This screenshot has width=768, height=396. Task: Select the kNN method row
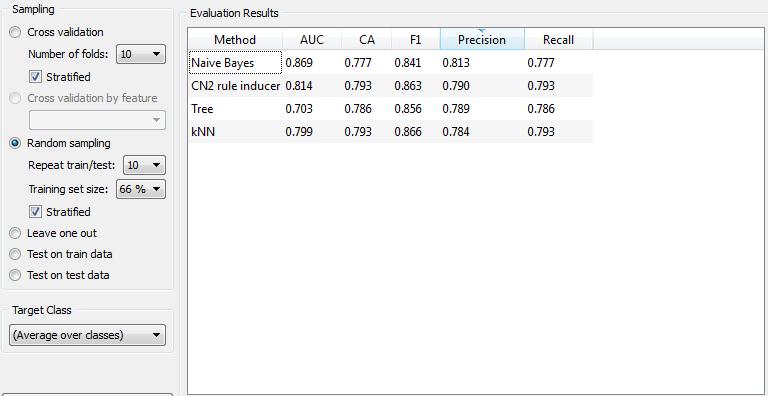[x=390, y=132]
